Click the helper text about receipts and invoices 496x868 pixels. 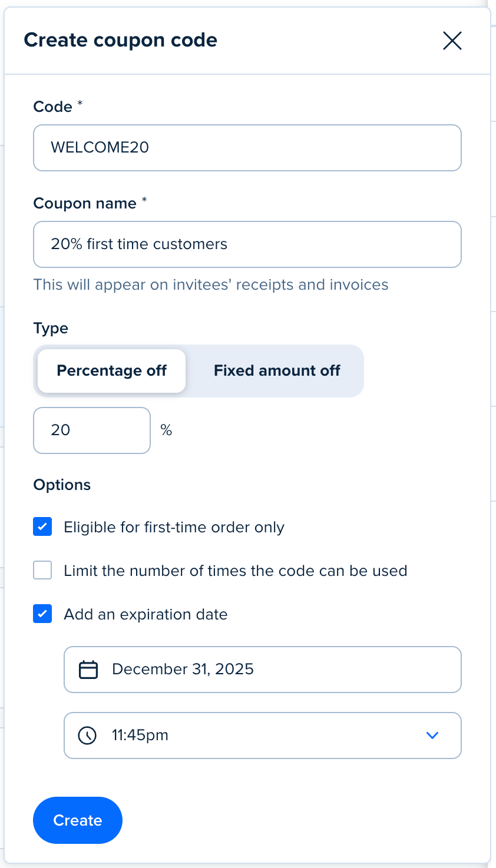click(x=211, y=285)
